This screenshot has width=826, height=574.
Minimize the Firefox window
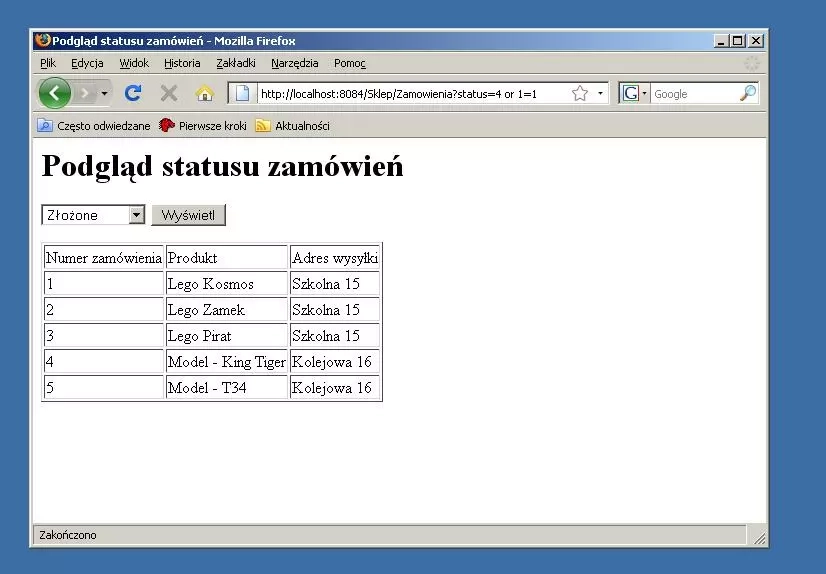click(x=721, y=41)
